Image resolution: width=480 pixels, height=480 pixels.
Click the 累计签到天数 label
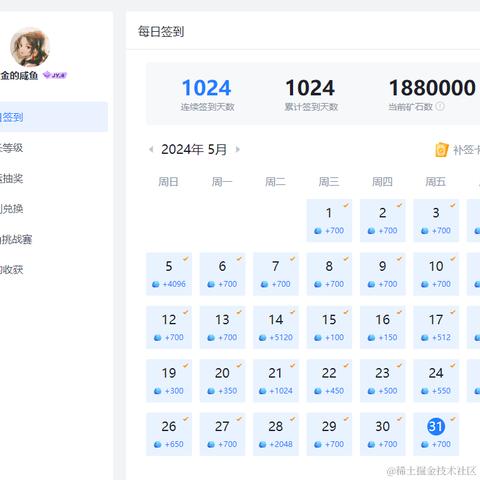coord(311,107)
